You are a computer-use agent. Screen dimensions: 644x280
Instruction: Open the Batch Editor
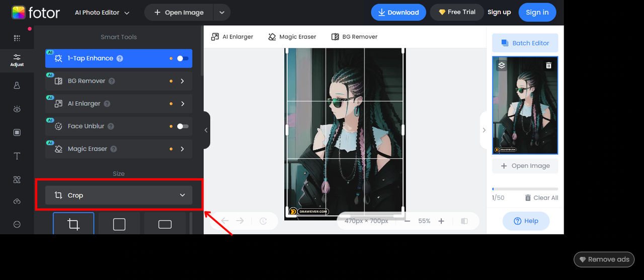[x=525, y=43]
